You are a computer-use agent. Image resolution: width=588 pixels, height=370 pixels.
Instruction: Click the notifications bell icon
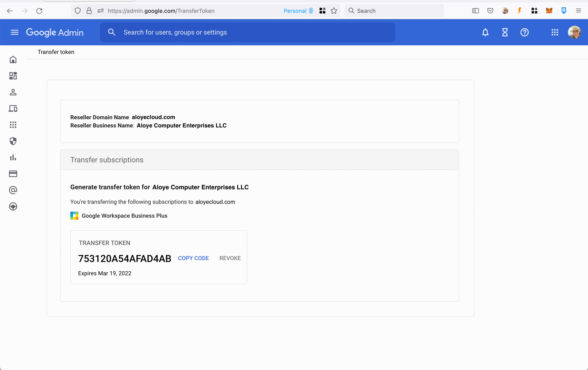(x=485, y=32)
